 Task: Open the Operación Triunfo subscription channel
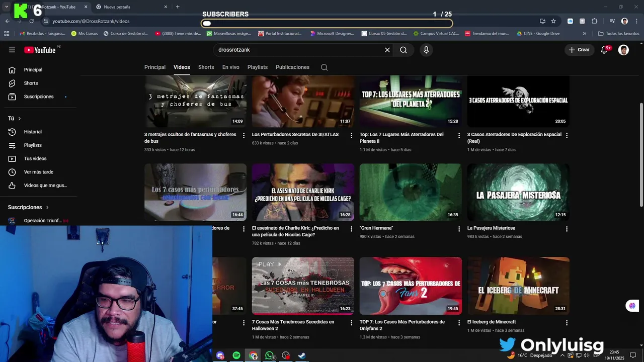tap(40, 221)
